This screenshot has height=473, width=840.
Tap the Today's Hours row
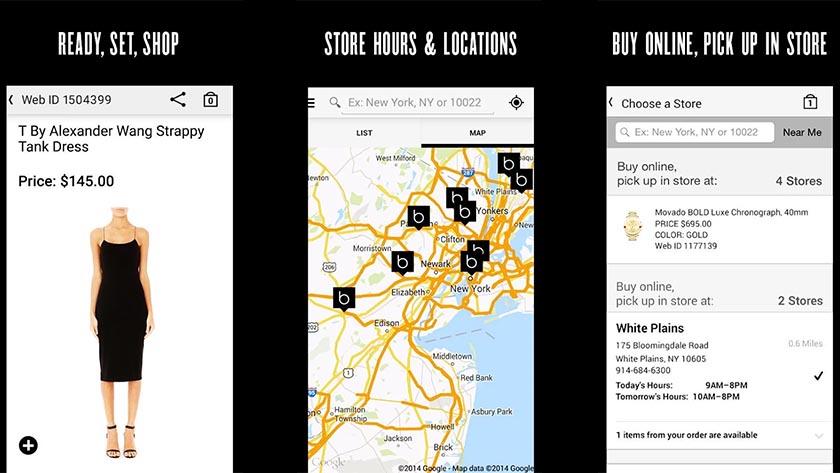coord(681,385)
